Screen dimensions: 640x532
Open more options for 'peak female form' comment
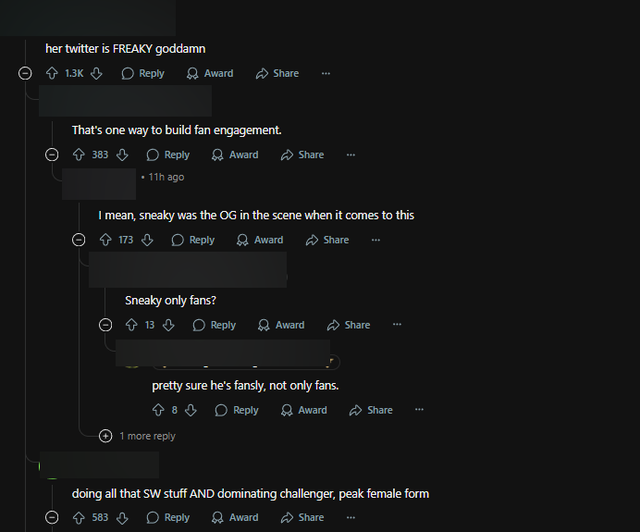click(351, 518)
